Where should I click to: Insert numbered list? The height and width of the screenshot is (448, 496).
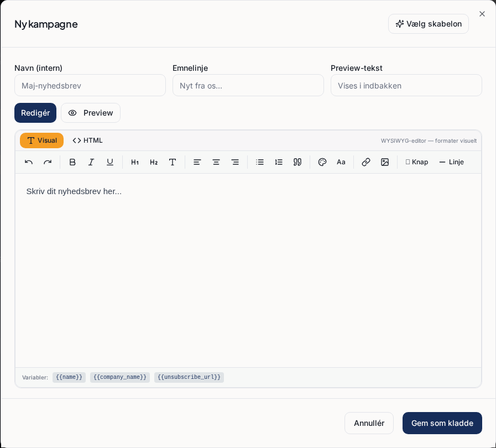[279, 162]
